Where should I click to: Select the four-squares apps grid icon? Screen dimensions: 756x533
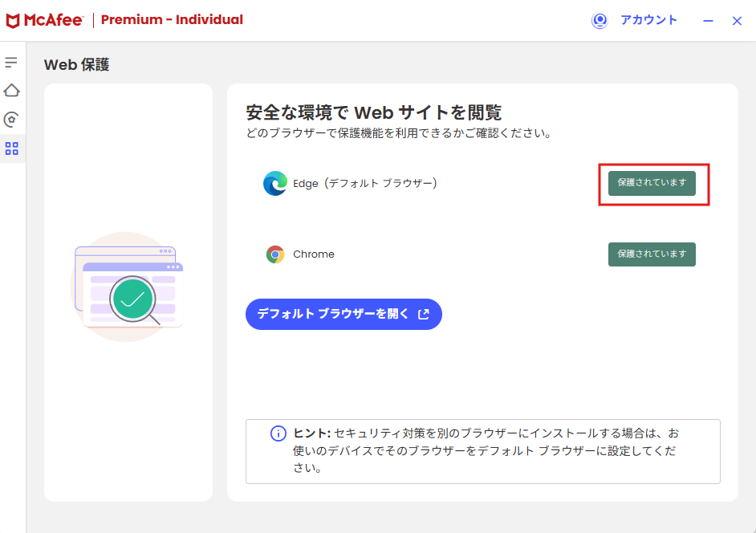11,149
